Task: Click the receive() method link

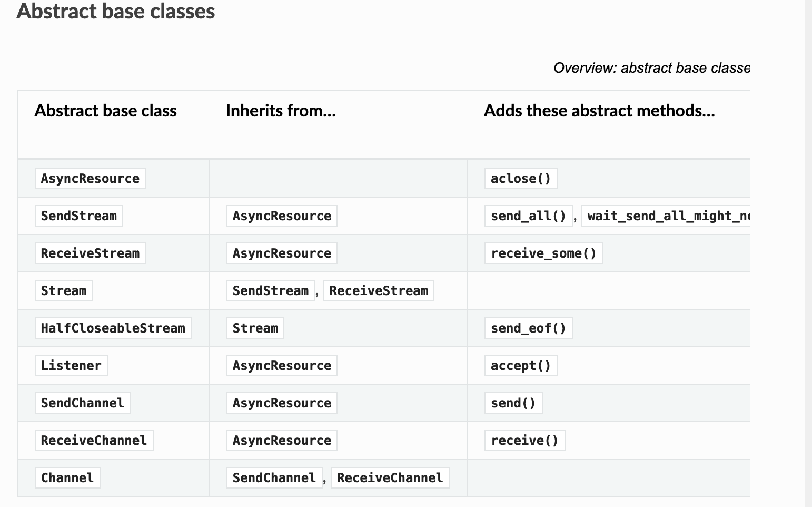Action: click(x=524, y=441)
